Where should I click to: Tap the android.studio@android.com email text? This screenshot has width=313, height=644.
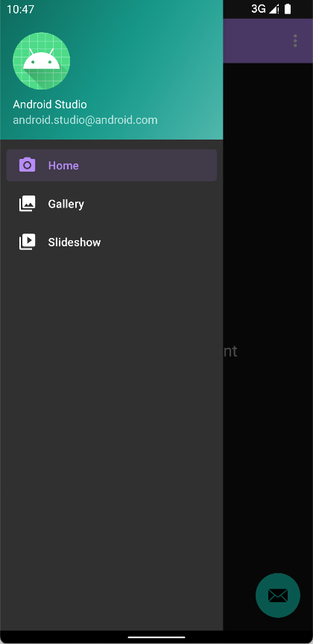[85, 120]
